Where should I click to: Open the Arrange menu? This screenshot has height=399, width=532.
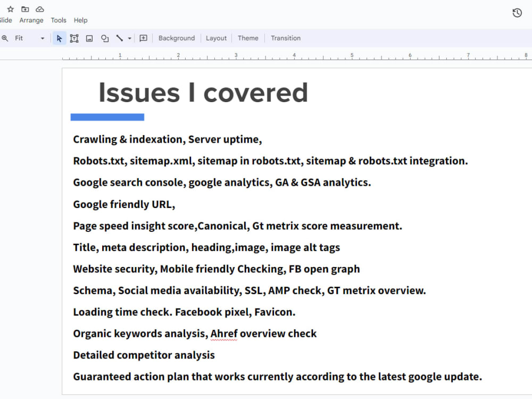[31, 20]
